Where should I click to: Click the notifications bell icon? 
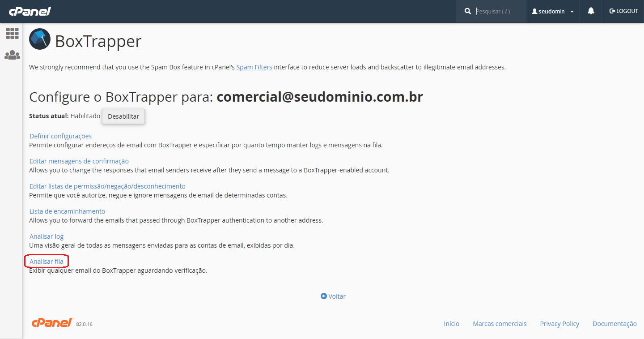tap(591, 11)
